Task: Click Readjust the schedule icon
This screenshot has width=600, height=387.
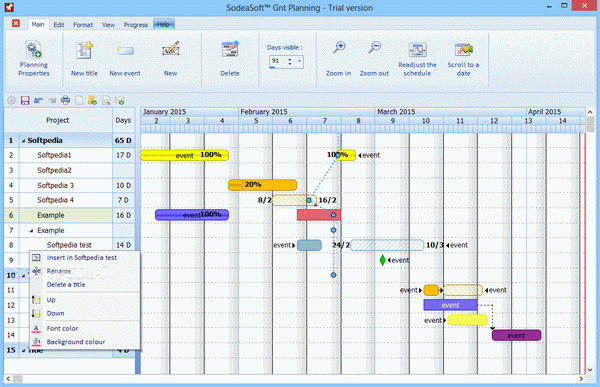Action: coord(417,50)
